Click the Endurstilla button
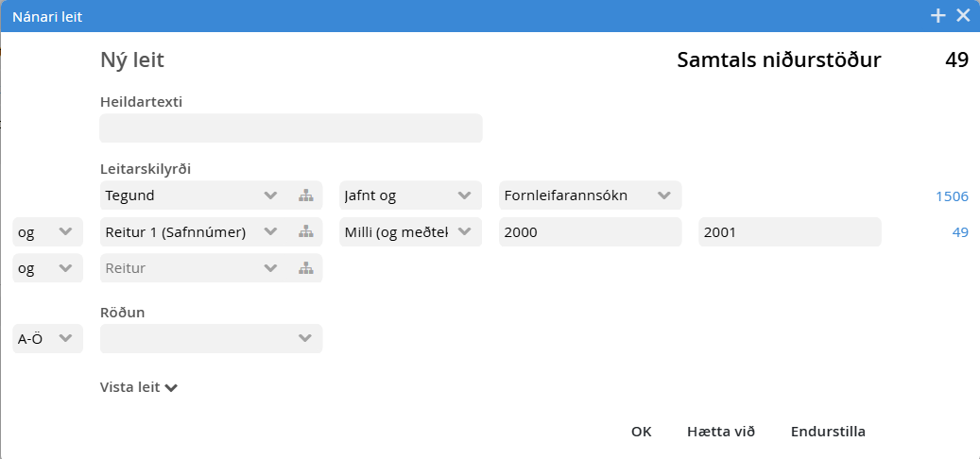Screen dimensions: 980x459 [x=828, y=432]
